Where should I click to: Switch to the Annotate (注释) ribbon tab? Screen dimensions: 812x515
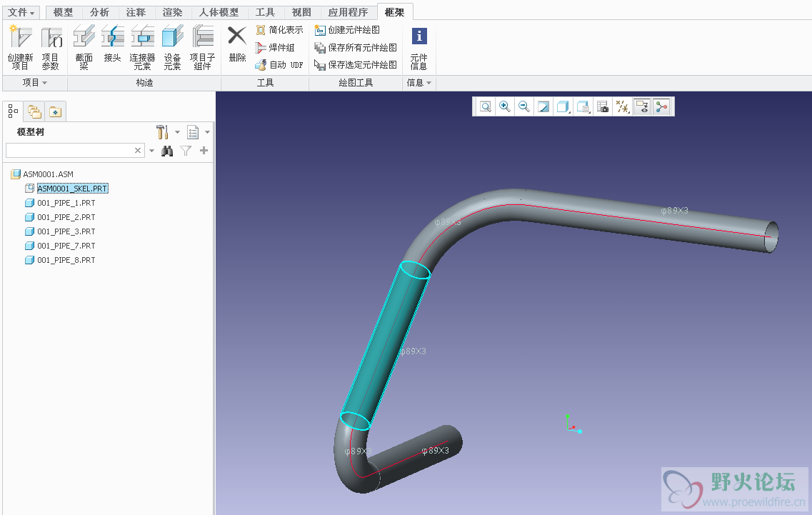tap(136, 12)
